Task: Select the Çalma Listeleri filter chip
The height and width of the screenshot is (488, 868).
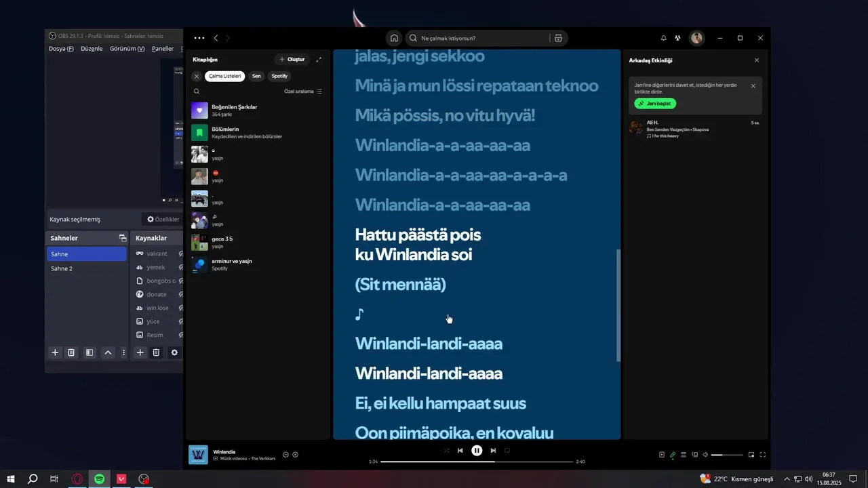Action: click(x=224, y=76)
